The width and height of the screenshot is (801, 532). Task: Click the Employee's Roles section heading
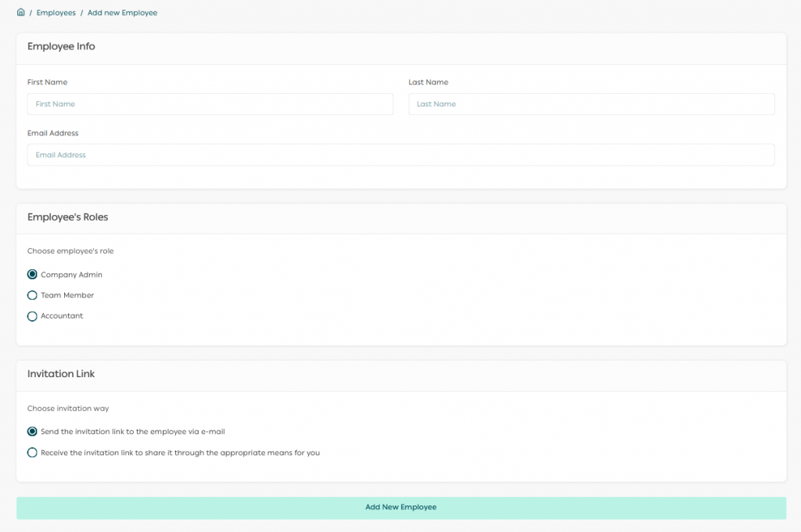pyautogui.click(x=67, y=217)
